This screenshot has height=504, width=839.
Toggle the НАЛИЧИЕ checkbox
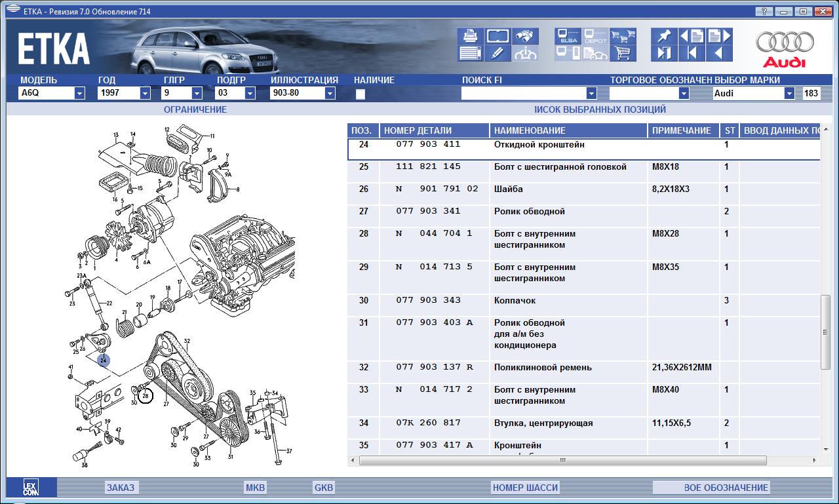coord(360,94)
